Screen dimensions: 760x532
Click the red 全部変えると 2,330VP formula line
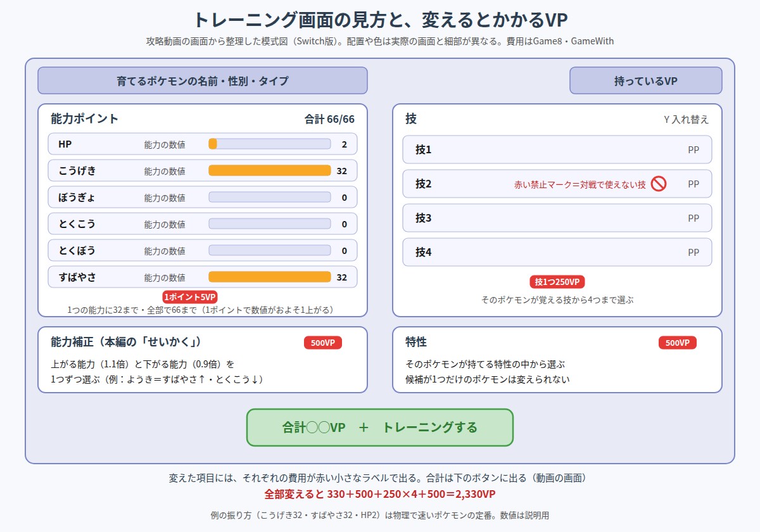pos(380,494)
